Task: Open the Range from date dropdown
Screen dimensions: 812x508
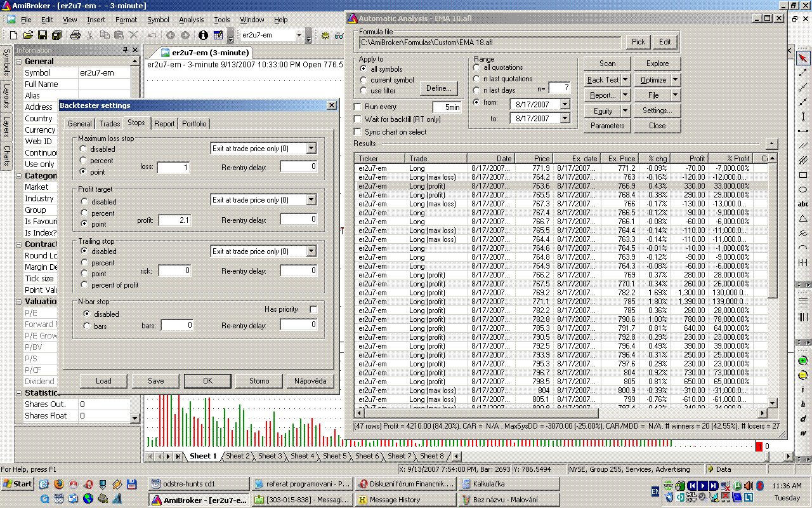Action: tap(565, 104)
